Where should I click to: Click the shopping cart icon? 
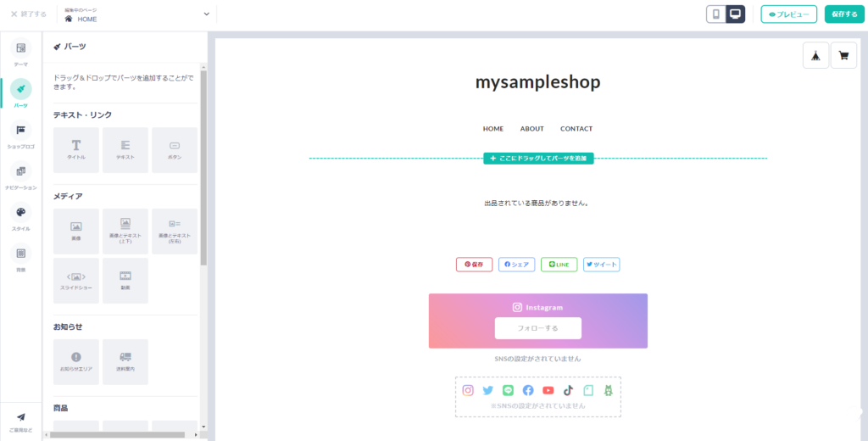click(x=843, y=55)
